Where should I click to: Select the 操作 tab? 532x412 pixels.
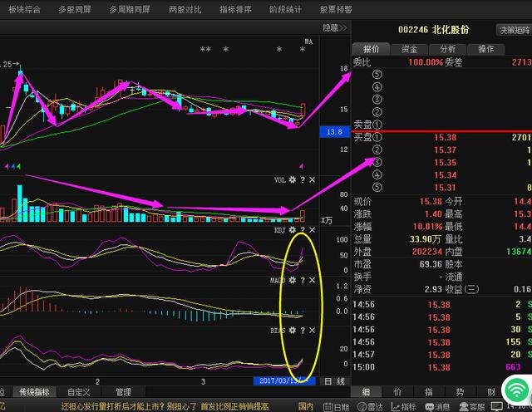point(485,49)
